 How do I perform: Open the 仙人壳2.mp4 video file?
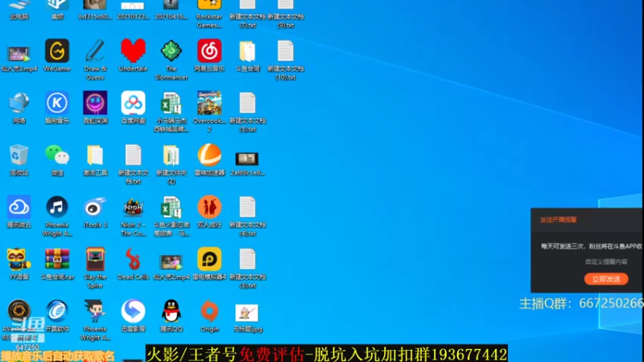point(171,263)
